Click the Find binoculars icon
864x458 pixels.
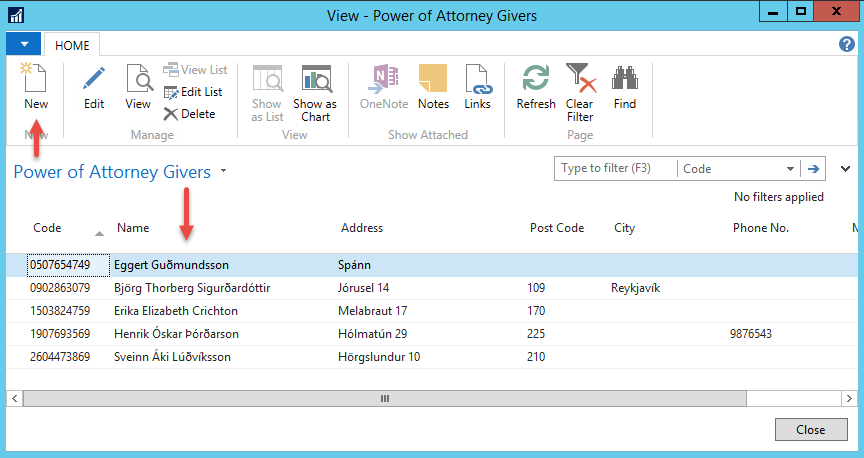coord(625,79)
